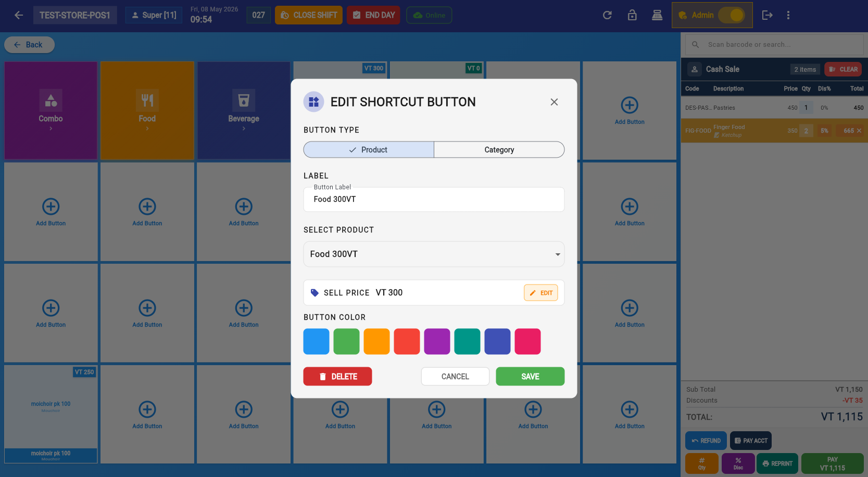
Task: Remove the Finger Food item with X
Action: point(859,131)
